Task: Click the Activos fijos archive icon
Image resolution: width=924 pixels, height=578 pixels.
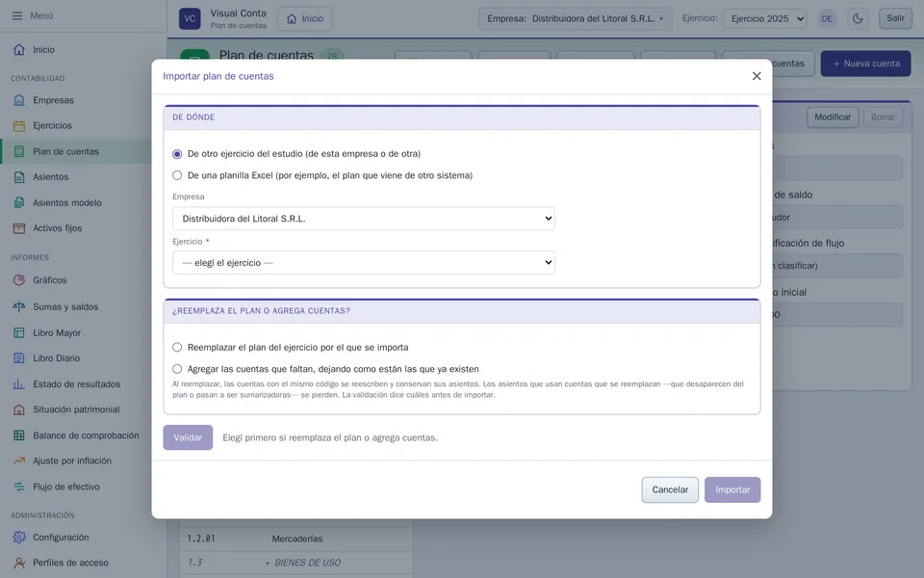Action: tap(19, 228)
